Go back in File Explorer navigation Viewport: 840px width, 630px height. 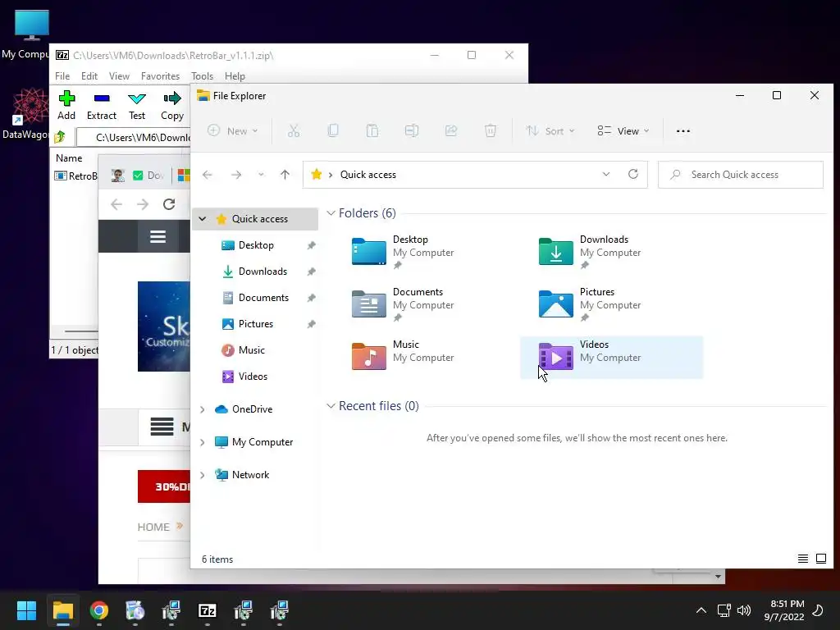pyautogui.click(x=208, y=175)
